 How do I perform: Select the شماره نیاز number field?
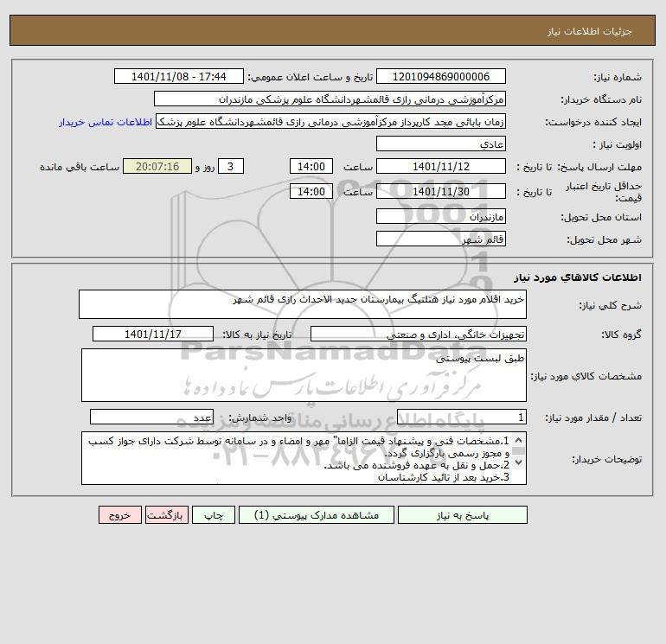click(x=441, y=76)
